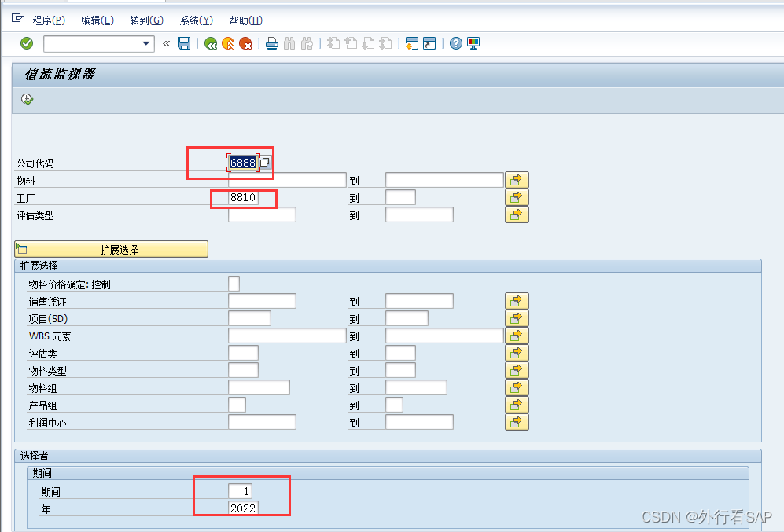The image size is (784, 532).
Task: Click the 工厂 to-value field
Action: pyautogui.click(x=400, y=197)
